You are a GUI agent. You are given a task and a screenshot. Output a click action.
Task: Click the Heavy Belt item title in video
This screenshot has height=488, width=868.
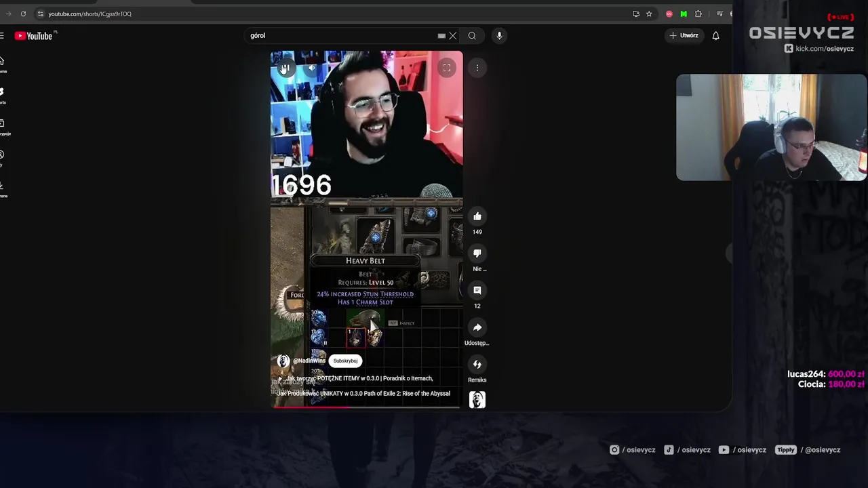click(366, 261)
